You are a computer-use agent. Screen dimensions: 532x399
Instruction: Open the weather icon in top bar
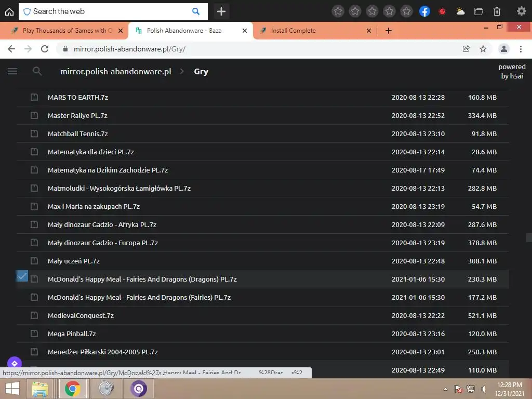[460, 11]
